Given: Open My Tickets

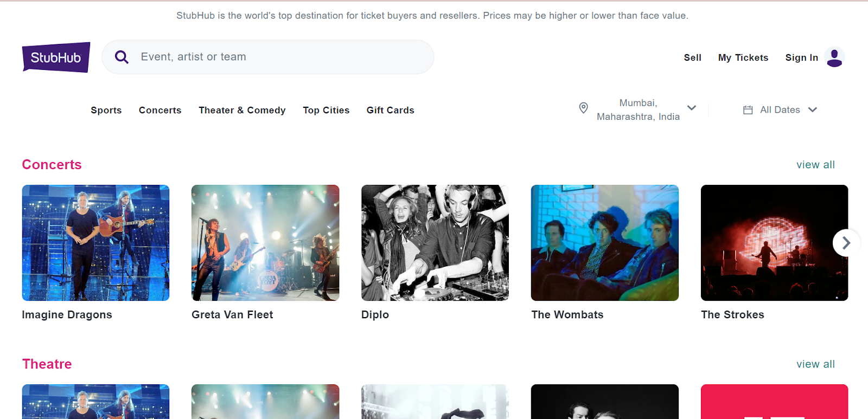Looking at the screenshot, I should [x=743, y=57].
